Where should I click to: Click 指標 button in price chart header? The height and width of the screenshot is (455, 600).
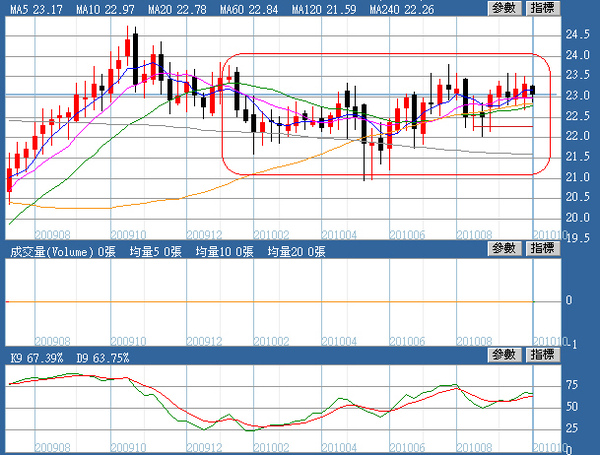[543, 8]
